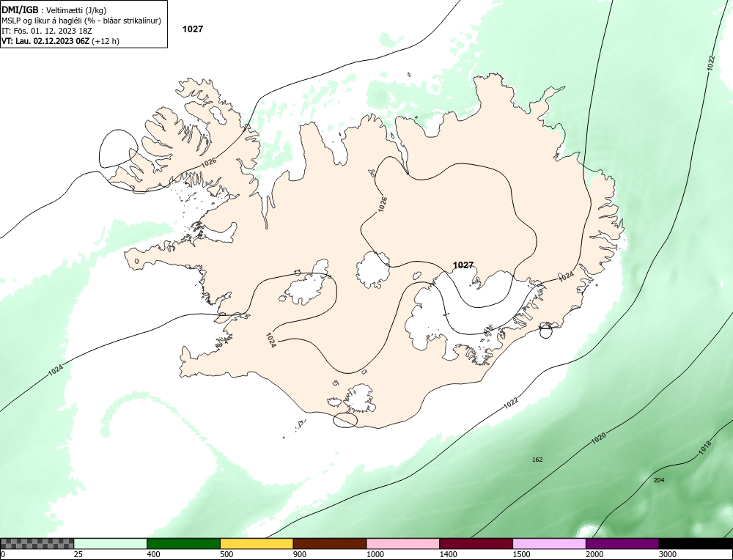This screenshot has height=560, width=733.
Task: Select the light green 25–400 legend swatch
Action: pyautogui.click(x=111, y=543)
